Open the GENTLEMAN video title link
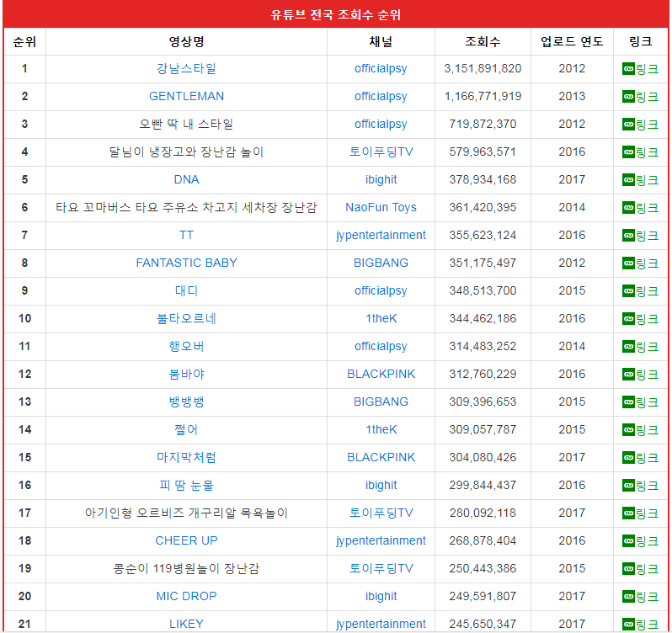This screenshot has width=672, height=633. point(186,96)
